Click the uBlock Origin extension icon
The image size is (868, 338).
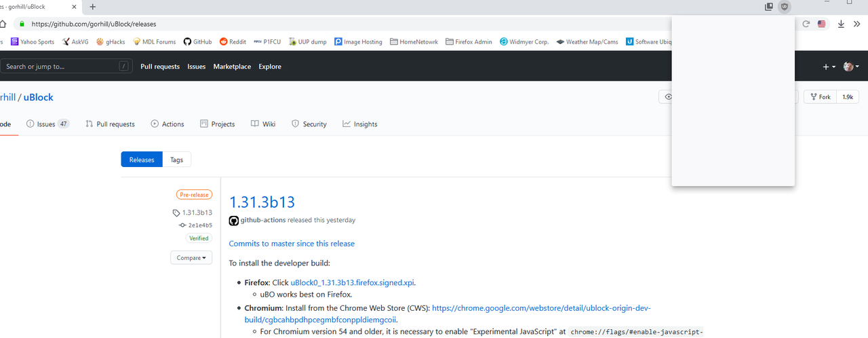[x=785, y=7]
